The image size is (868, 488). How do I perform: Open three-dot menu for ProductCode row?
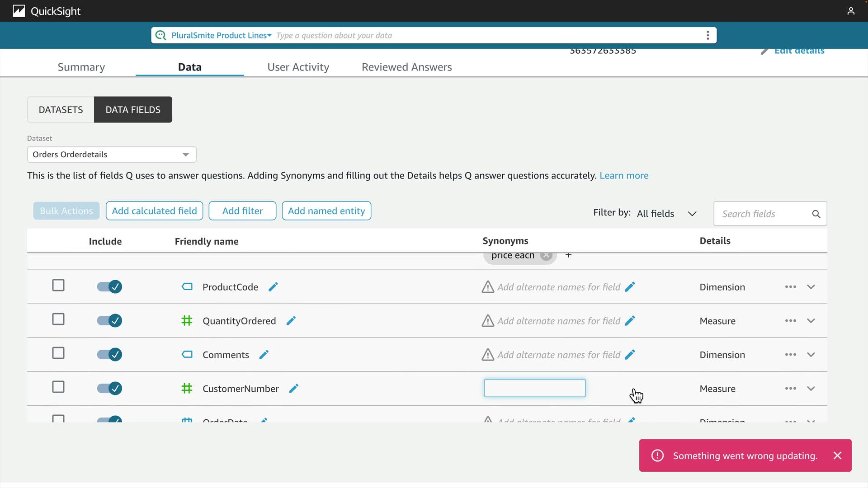[x=790, y=287]
